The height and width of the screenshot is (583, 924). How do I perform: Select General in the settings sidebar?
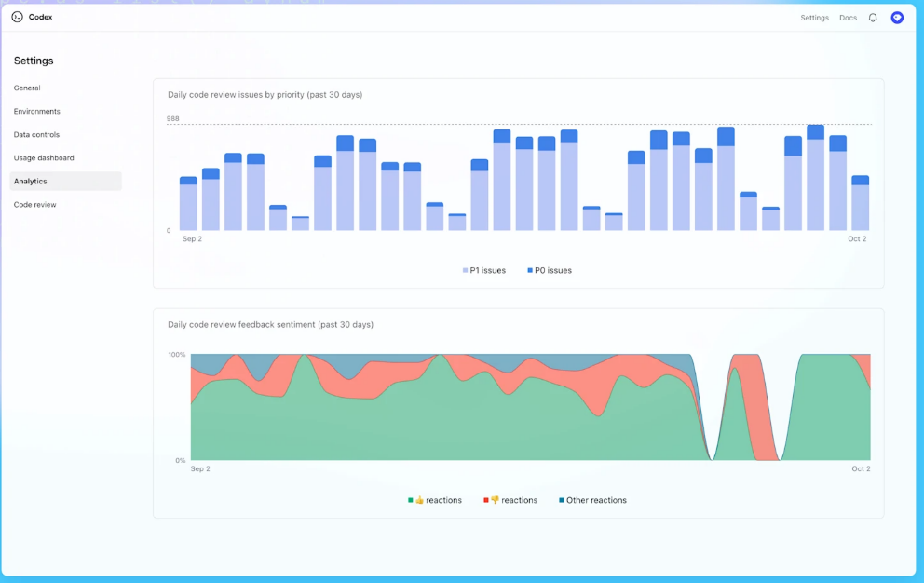click(27, 88)
